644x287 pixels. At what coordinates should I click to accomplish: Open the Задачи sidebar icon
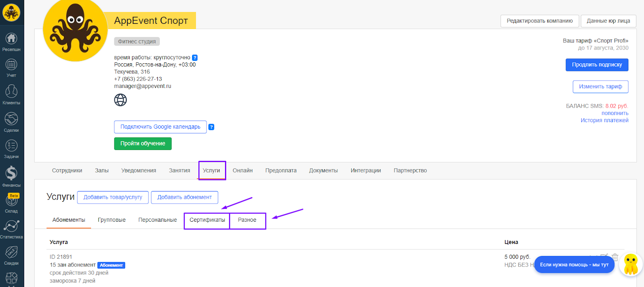(11, 146)
